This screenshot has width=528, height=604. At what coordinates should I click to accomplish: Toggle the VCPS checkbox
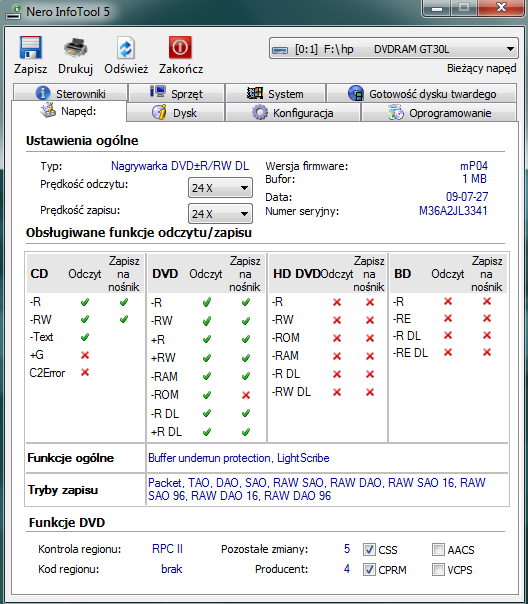point(438,569)
